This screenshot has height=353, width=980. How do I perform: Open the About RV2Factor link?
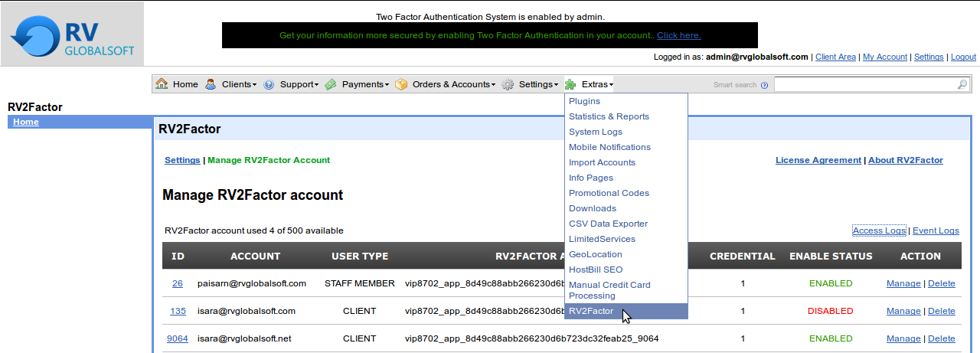(x=906, y=160)
